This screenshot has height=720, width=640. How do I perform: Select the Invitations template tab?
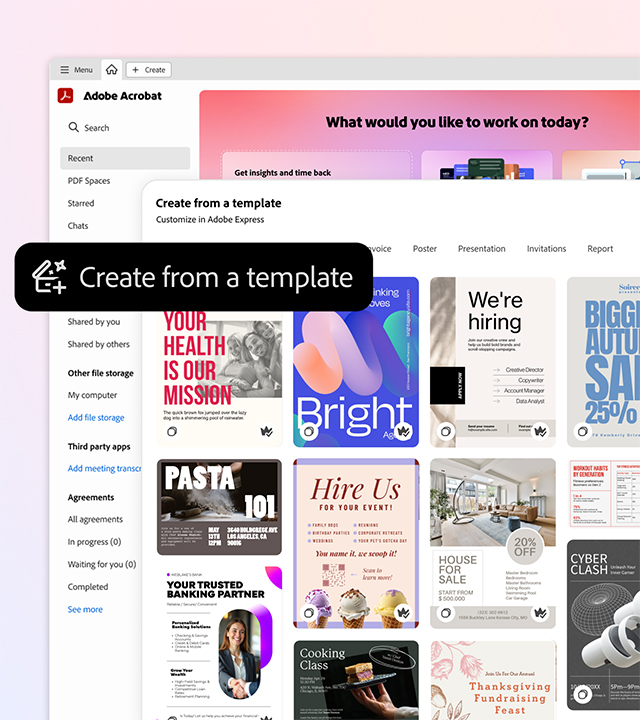[546, 249]
